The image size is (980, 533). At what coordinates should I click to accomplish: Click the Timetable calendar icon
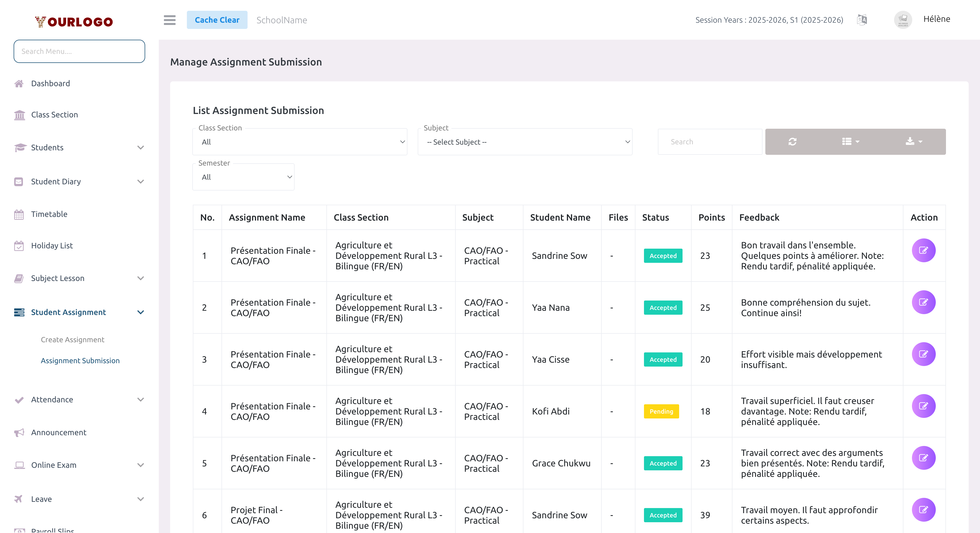pos(19,214)
